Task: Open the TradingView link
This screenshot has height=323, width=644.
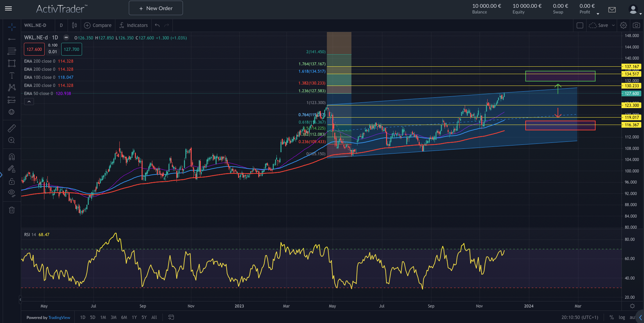Action: (x=59, y=318)
